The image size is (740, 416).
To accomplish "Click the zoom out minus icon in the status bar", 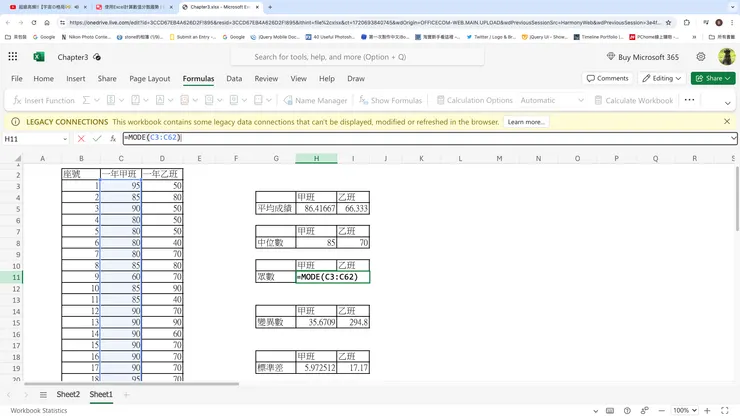I will pos(662,410).
